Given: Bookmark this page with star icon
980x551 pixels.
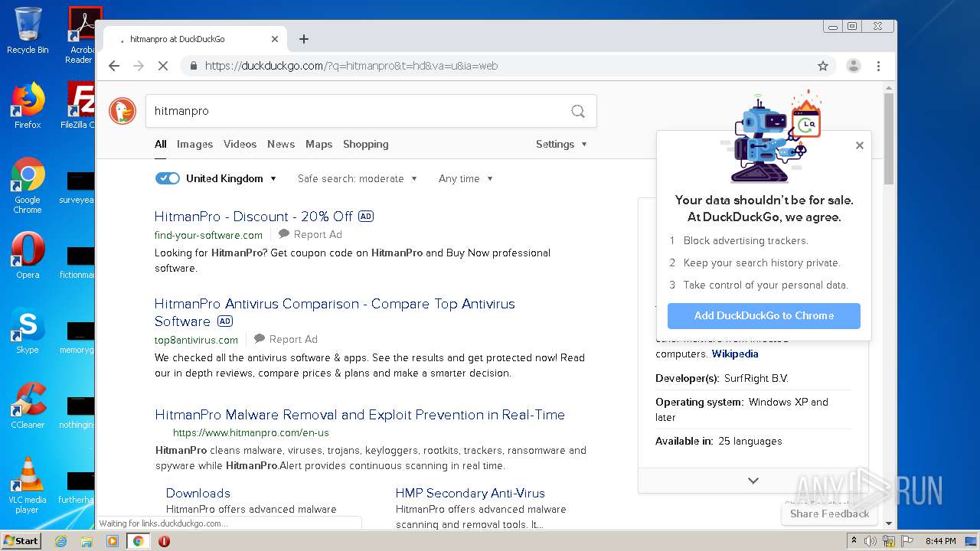Looking at the screenshot, I should pyautogui.click(x=823, y=66).
